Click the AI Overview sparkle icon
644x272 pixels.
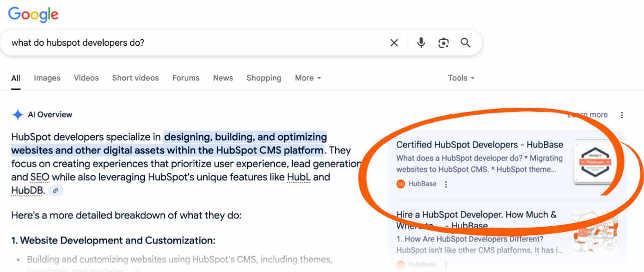[18, 115]
